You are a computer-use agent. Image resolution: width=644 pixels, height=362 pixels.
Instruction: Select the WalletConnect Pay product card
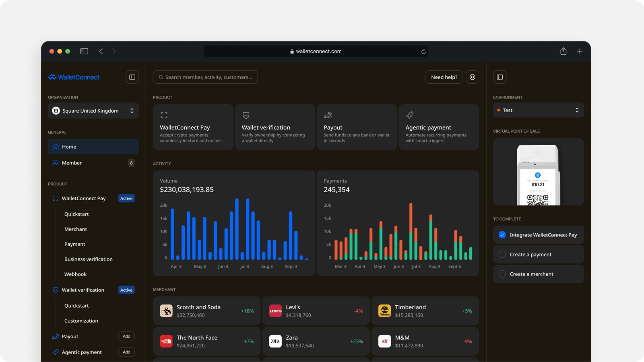pos(193,127)
